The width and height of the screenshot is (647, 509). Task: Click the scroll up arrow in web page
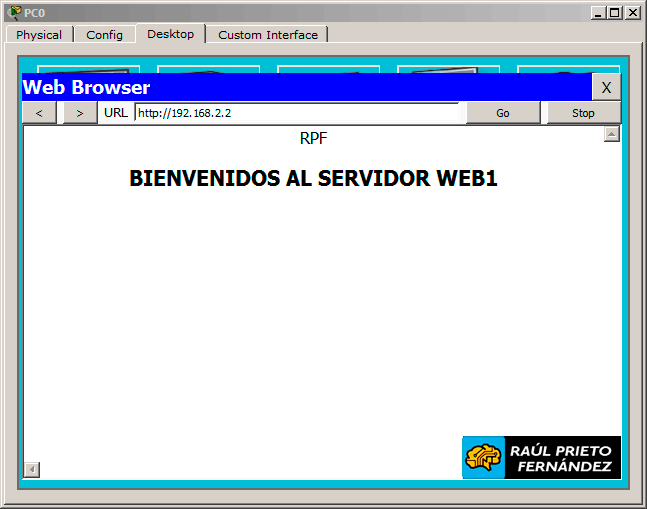tap(612, 135)
